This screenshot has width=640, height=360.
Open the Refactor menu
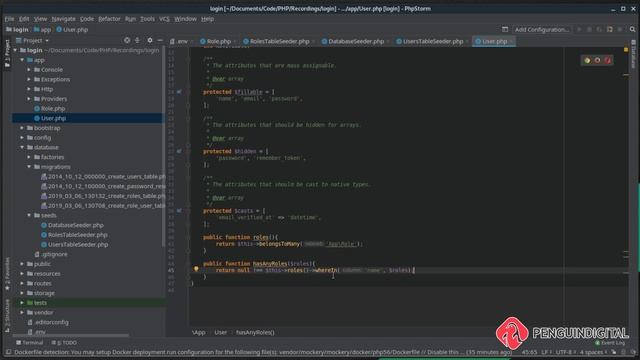click(x=109, y=19)
